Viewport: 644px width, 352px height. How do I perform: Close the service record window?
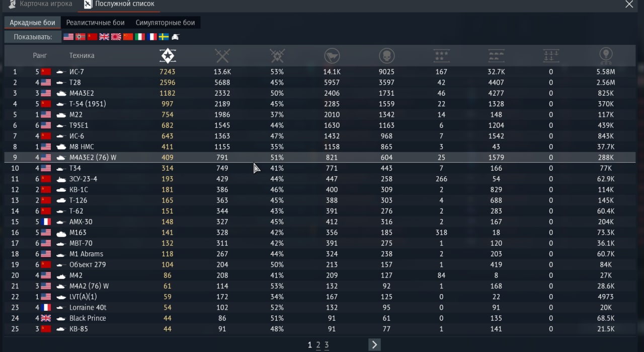[x=629, y=5]
